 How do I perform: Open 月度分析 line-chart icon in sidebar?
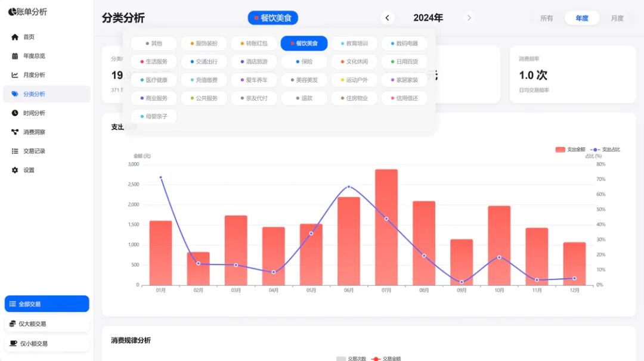pos(15,74)
